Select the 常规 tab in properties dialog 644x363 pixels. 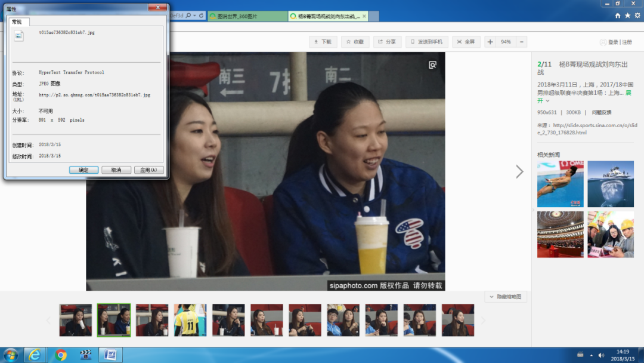[x=17, y=21]
